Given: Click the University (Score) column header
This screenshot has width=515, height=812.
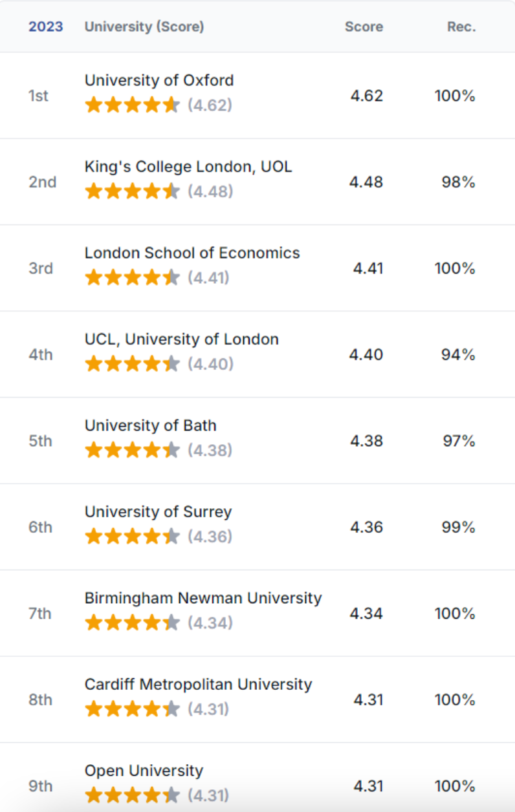Looking at the screenshot, I should click(144, 27).
